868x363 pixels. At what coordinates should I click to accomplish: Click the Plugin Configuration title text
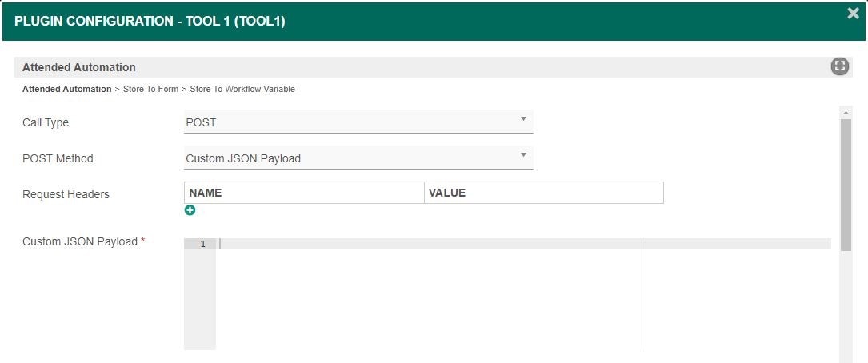point(150,22)
